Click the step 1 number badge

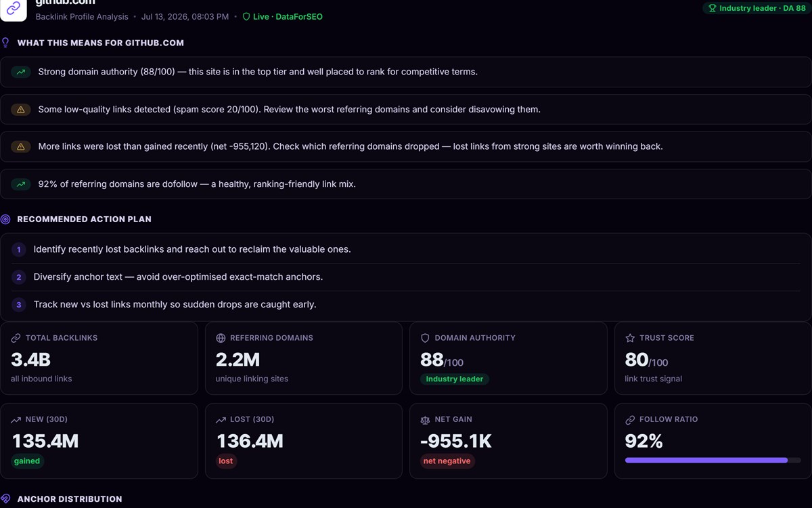pos(19,250)
